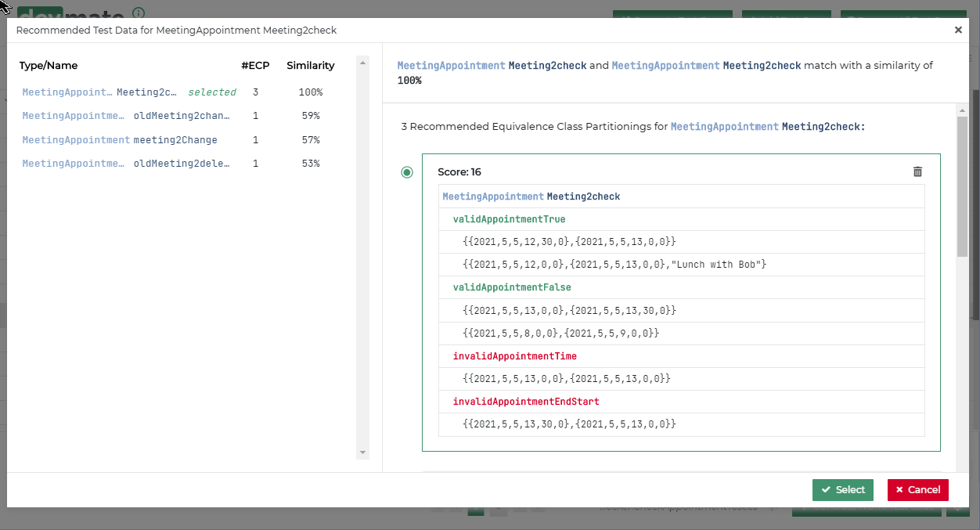The width and height of the screenshot is (980, 530).
Task: Select the "Lunch with Bob" test data row
Action: coord(614,265)
